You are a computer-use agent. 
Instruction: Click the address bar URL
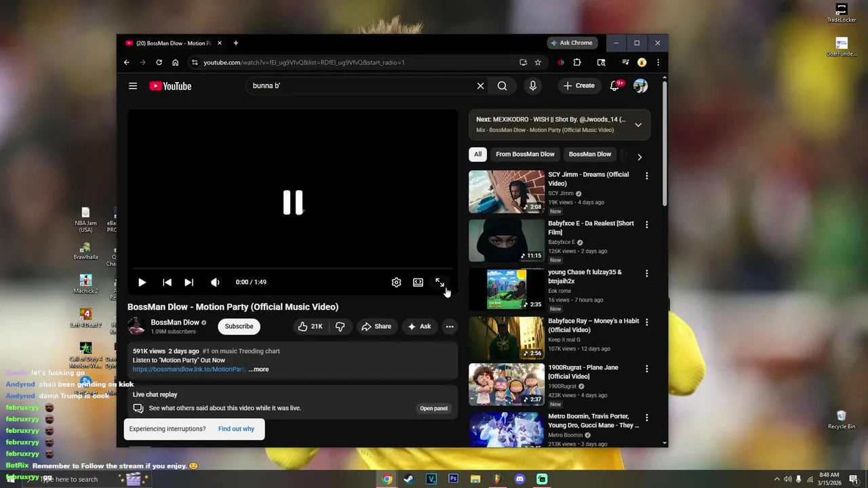304,62
